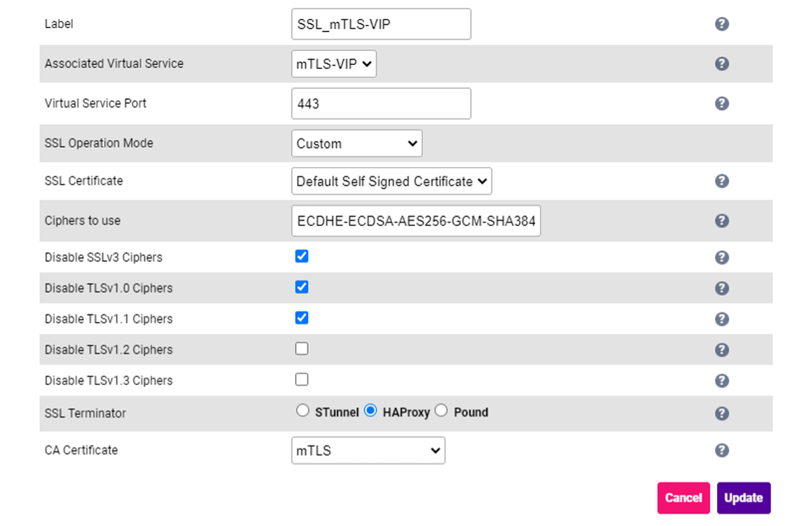Show help for Disable SSLv3 Ciphers
The height and width of the screenshot is (526, 812).
click(722, 257)
